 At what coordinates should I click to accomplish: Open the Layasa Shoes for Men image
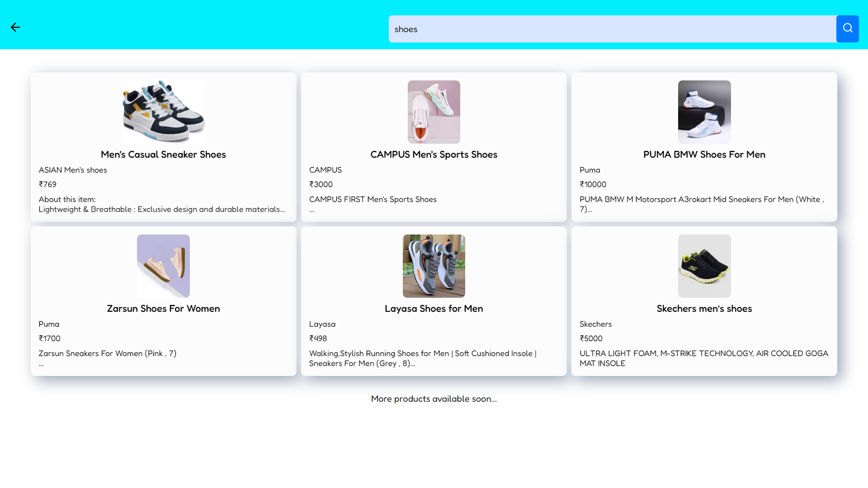tap(434, 266)
